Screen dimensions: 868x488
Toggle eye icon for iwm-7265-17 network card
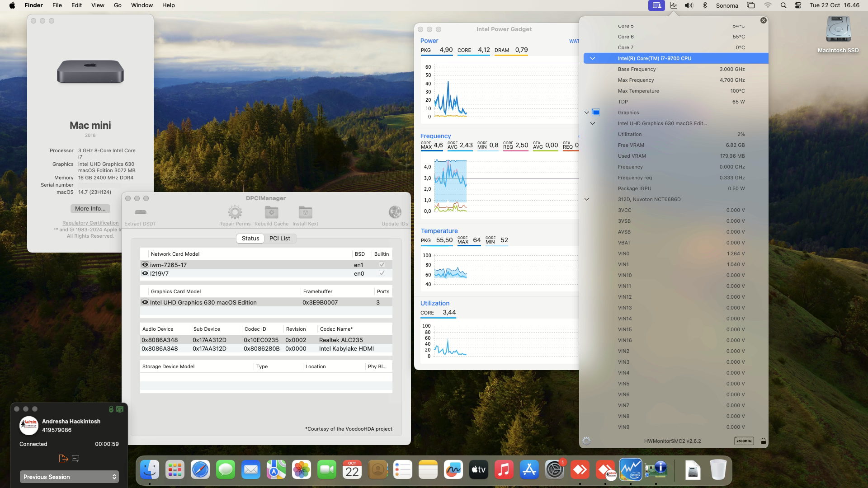(x=145, y=265)
